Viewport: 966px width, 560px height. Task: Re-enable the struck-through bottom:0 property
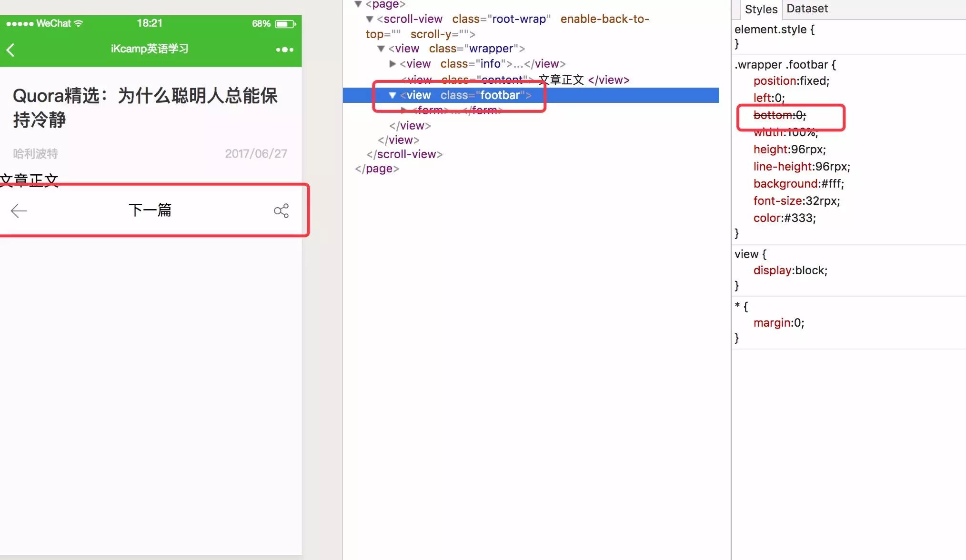click(779, 115)
